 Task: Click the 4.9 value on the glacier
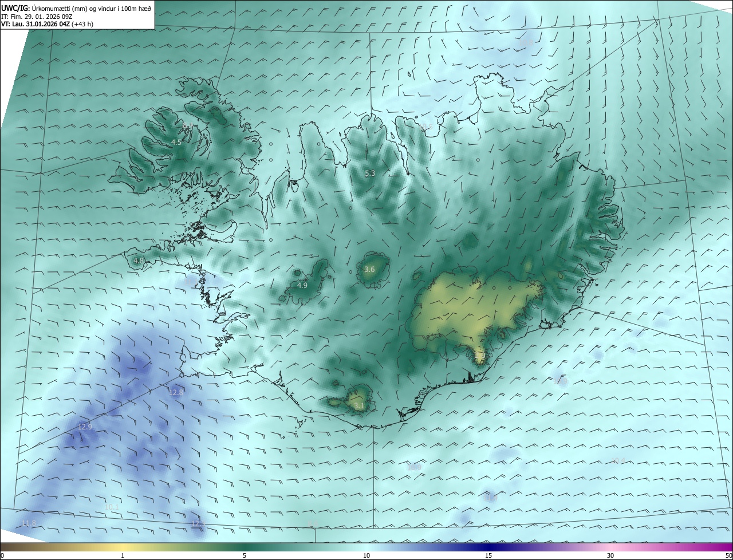(302, 285)
